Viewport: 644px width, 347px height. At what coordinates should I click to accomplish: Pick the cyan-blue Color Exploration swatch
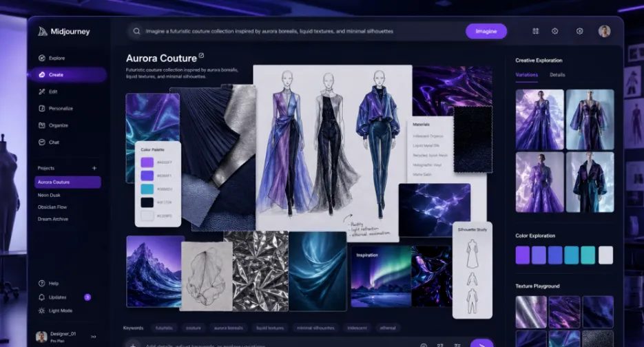[571, 255]
